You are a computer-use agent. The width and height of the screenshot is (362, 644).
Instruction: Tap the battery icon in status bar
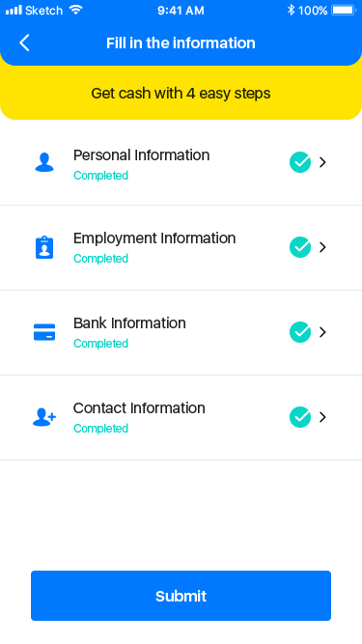pyautogui.click(x=344, y=10)
